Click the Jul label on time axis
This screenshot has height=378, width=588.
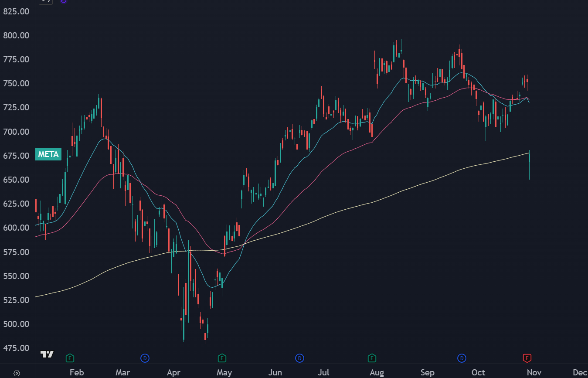click(323, 372)
